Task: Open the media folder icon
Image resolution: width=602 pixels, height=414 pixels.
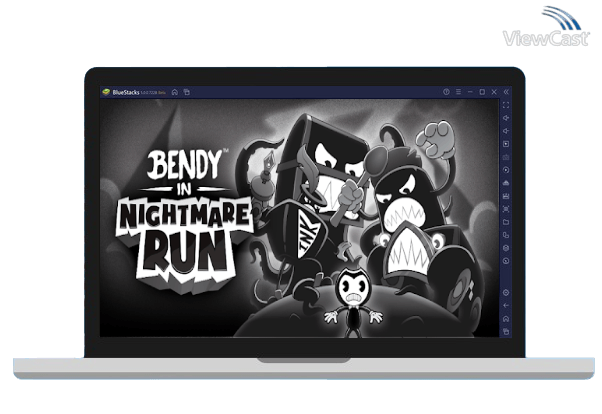Action: tap(506, 222)
